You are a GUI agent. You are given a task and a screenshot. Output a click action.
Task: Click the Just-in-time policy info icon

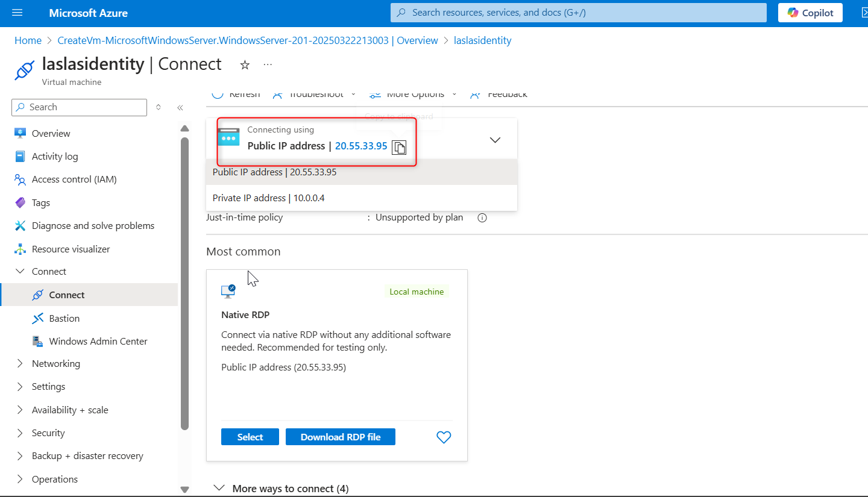[482, 218]
